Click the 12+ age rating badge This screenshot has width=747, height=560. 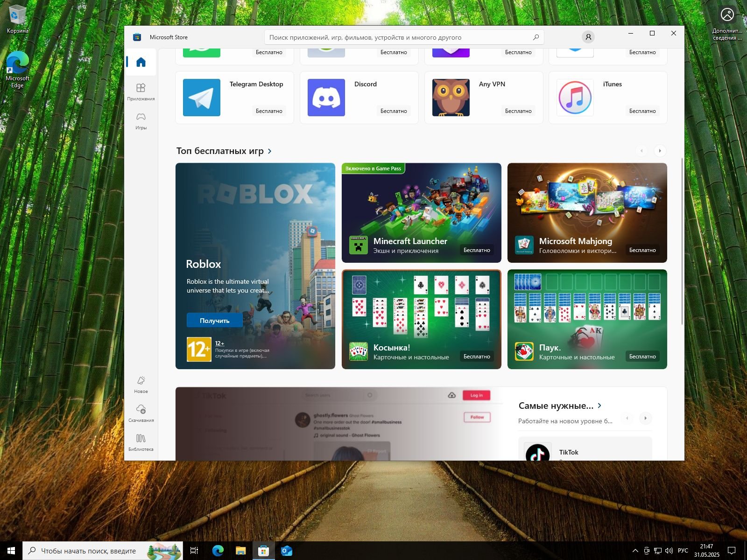[x=199, y=350]
